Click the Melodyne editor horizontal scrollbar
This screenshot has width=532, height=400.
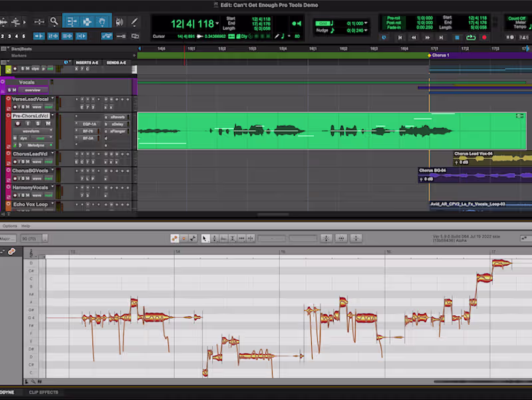[x=479, y=382]
